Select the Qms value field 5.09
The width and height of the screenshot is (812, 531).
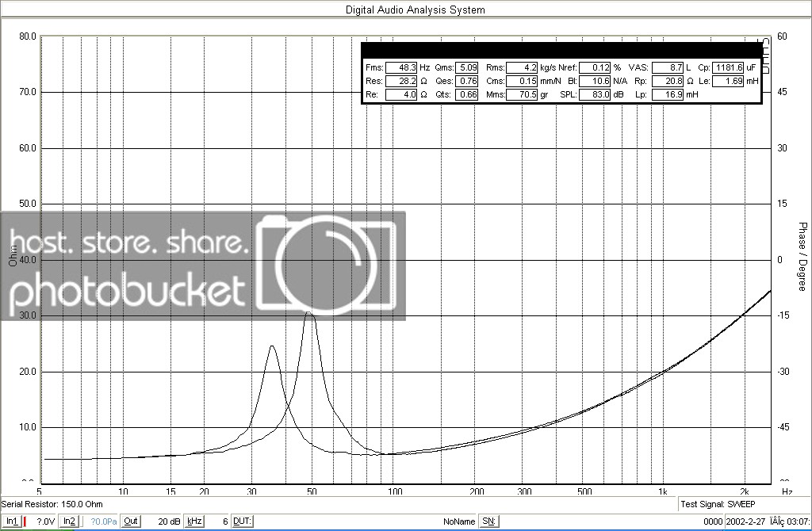pyautogui.click(x=466, y=68)
